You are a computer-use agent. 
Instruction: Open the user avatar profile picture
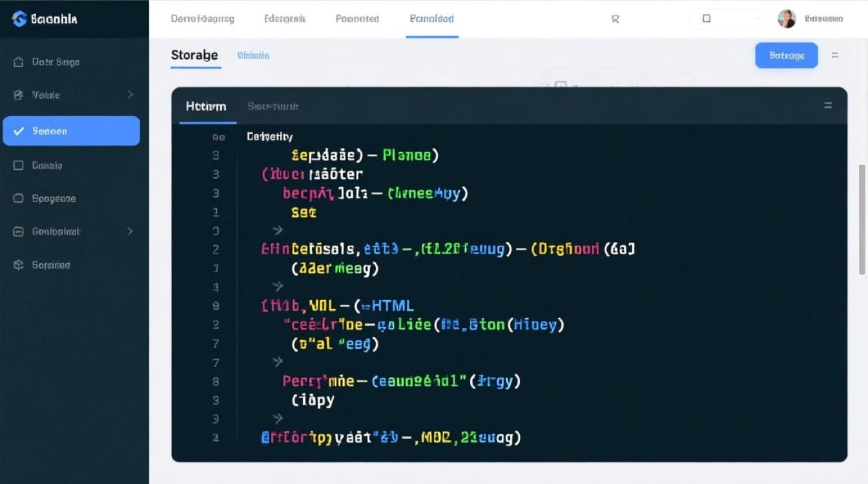coord(787,19)
